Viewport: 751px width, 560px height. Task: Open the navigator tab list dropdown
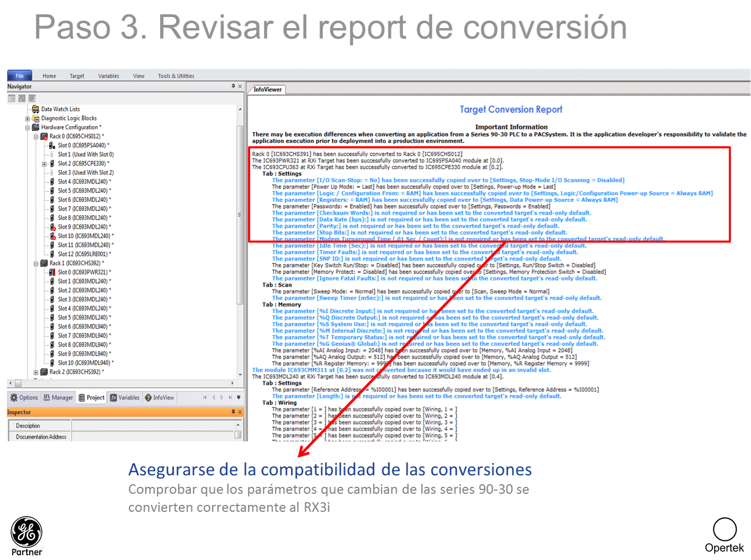(238, 397)
